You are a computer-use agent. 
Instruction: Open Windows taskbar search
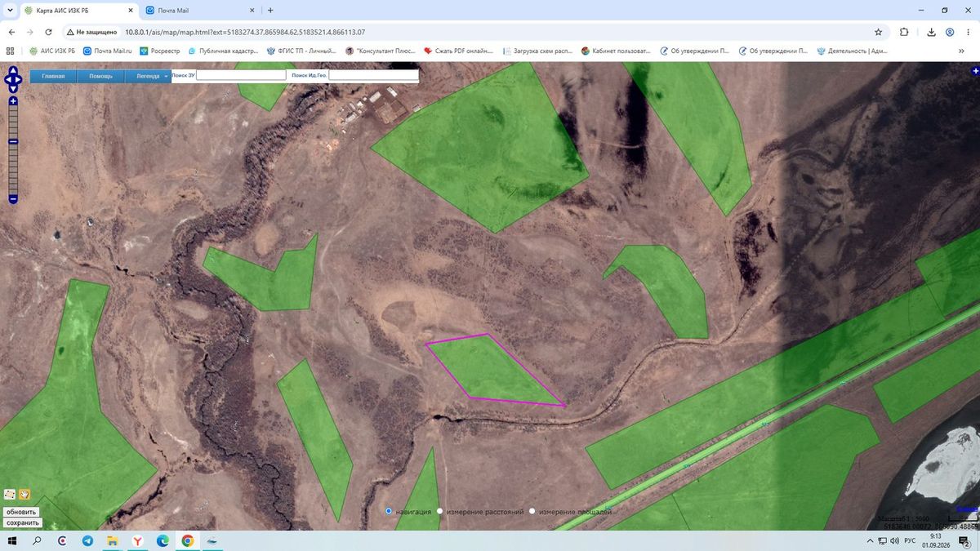(x=37, y=540)
